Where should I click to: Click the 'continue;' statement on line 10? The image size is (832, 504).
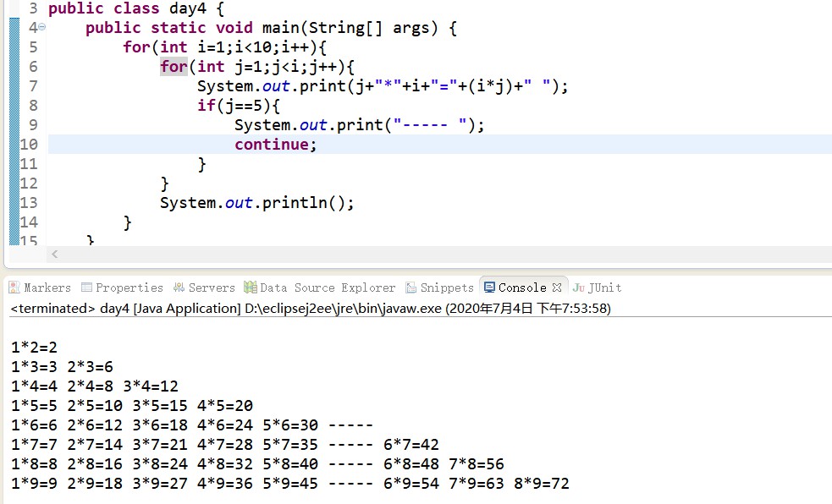tap(275, 144)
